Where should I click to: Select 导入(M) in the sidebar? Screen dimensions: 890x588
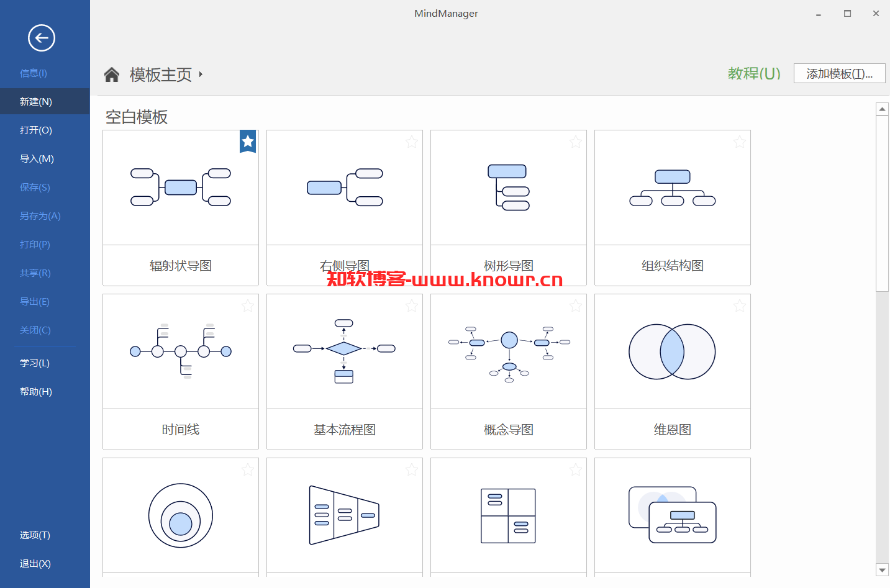tap(37, 159)
